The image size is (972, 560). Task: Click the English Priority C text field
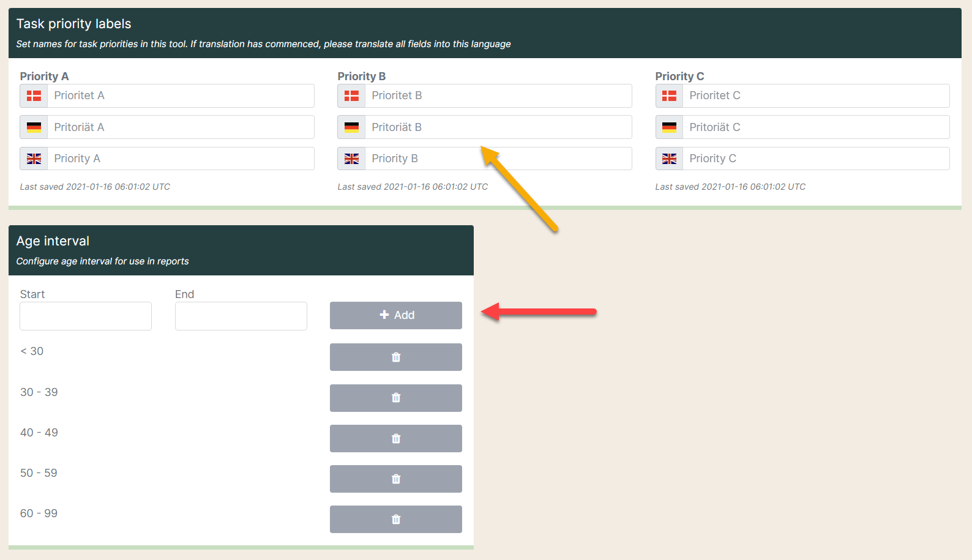pyautogui.click(x=815, y=159)
